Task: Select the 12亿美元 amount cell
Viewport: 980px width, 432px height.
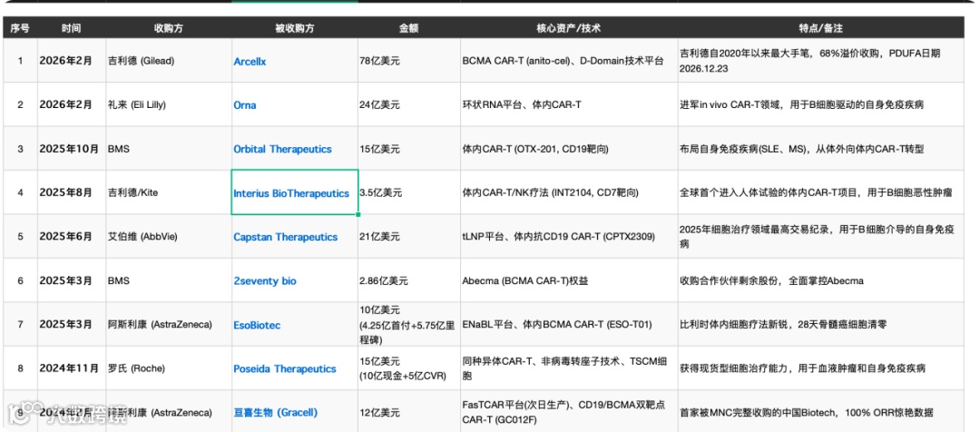Action: [408, 413]
